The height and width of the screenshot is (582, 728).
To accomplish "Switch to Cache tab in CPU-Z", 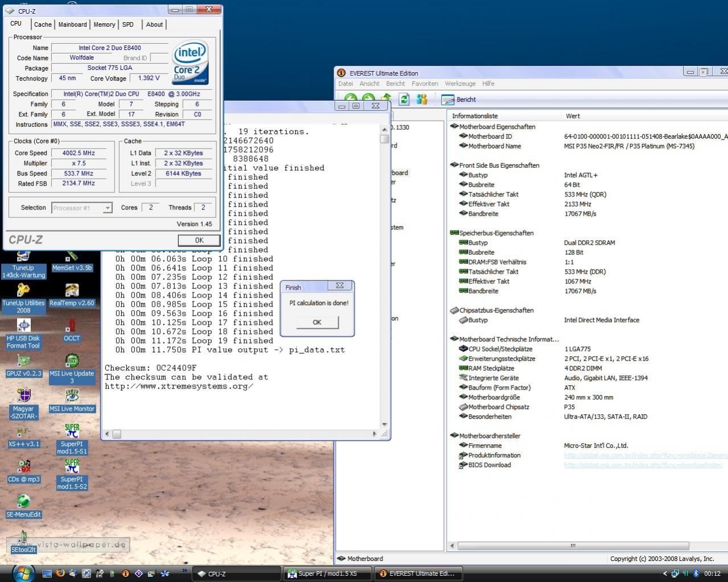I will (42, 24).
